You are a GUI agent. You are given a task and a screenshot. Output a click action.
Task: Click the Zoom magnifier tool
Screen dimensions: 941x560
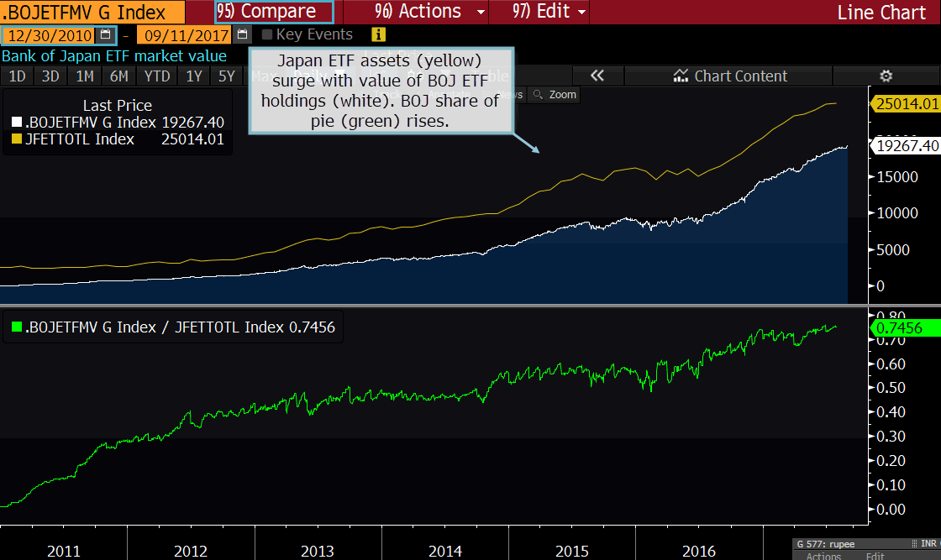click(x=555, y=95)
